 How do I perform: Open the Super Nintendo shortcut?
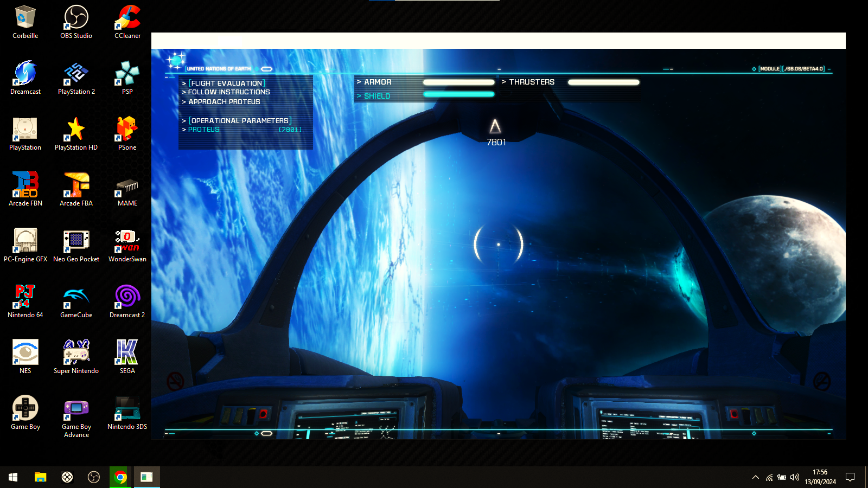[76, 357]
